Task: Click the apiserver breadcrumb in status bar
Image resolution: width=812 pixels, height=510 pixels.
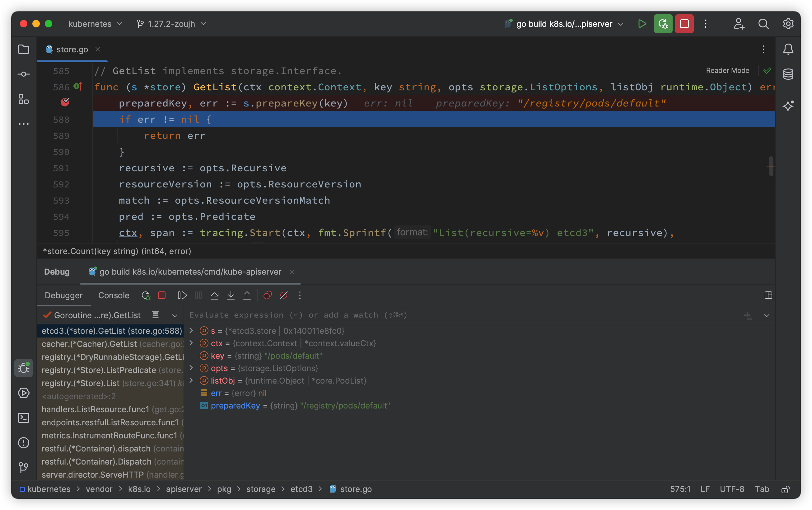Action: (x=184, y=489)
